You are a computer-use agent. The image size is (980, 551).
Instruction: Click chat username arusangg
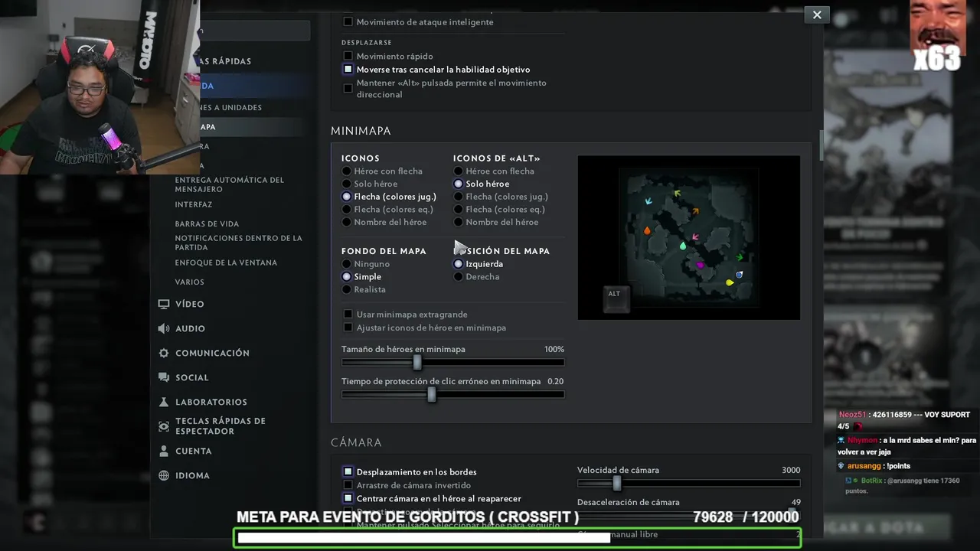point(864,465)
